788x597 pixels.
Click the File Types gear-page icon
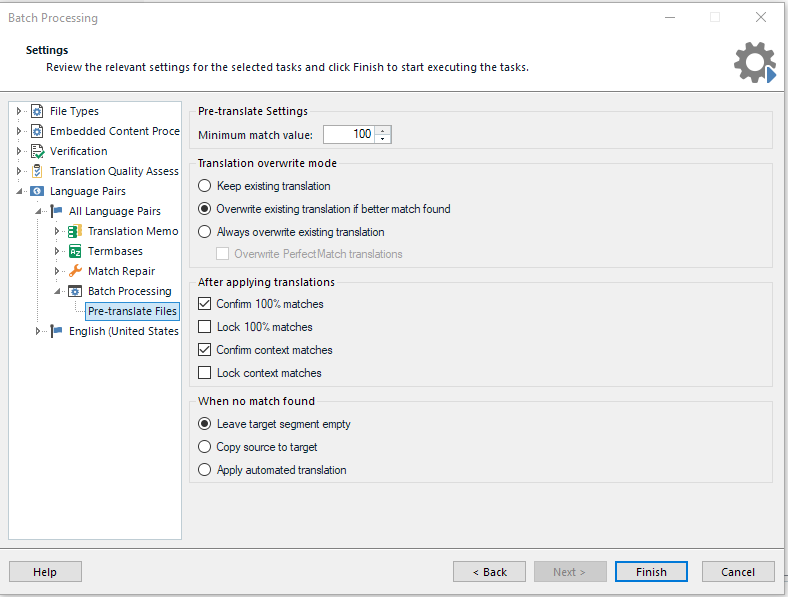[37, 111]
